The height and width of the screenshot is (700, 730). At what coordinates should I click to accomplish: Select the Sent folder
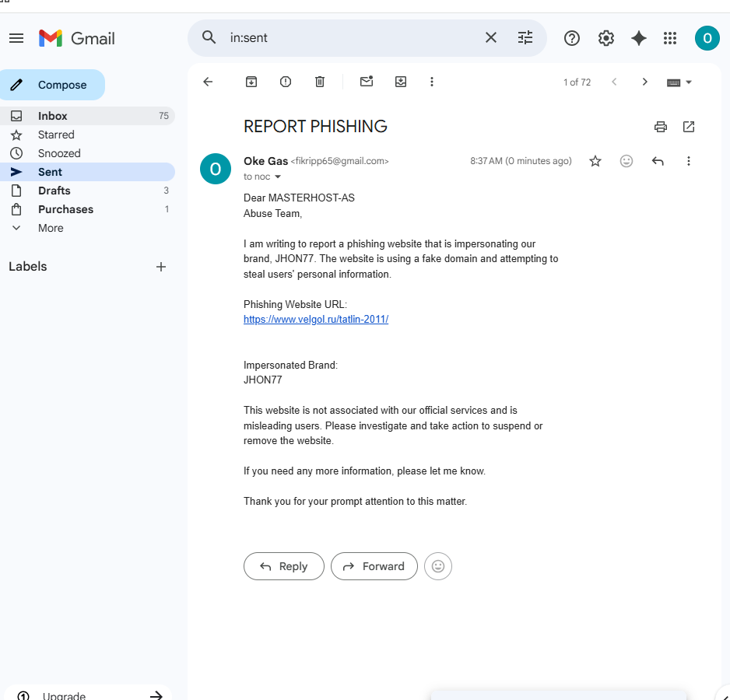pos(87,172)
